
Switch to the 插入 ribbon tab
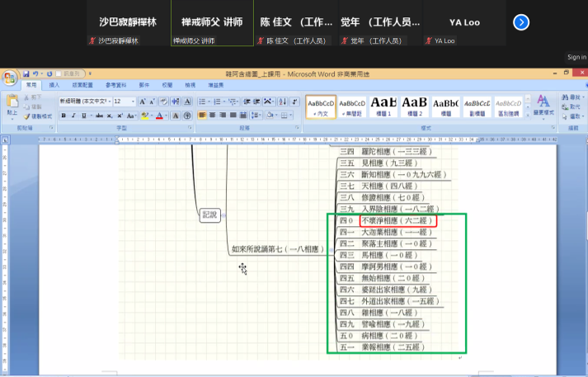pos(54,85)
